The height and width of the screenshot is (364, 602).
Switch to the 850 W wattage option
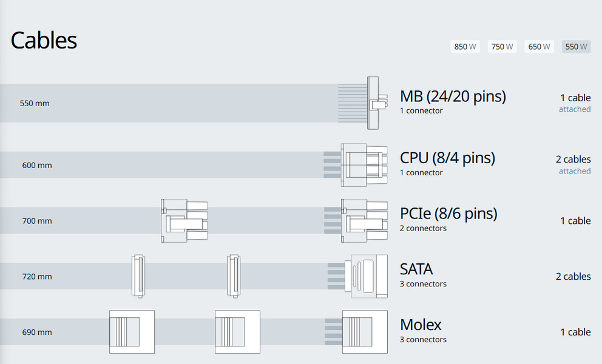[465, 47]
